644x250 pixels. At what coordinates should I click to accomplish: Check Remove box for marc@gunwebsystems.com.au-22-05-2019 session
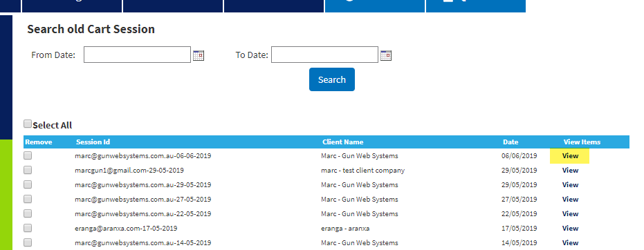28,213
